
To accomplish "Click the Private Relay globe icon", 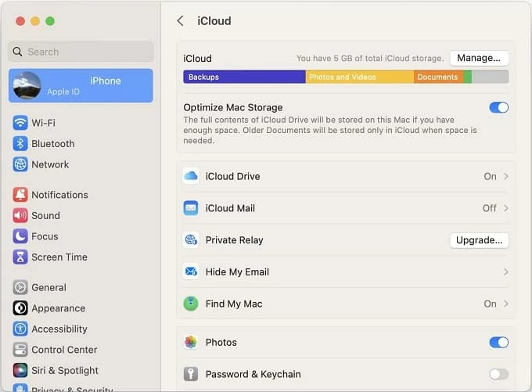I will [191, 240].
